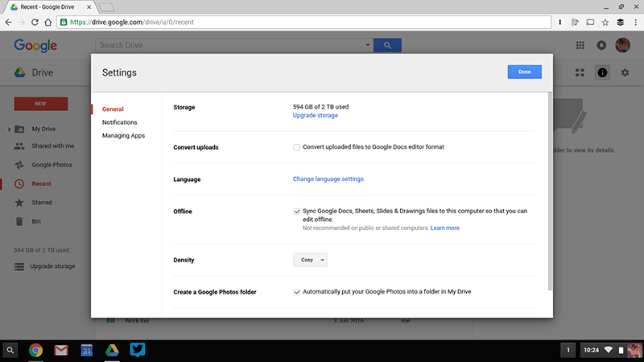This screenshot has height=362, width=644.
Task: Reload the page with the refresh icon
Action: click(35, 23)
